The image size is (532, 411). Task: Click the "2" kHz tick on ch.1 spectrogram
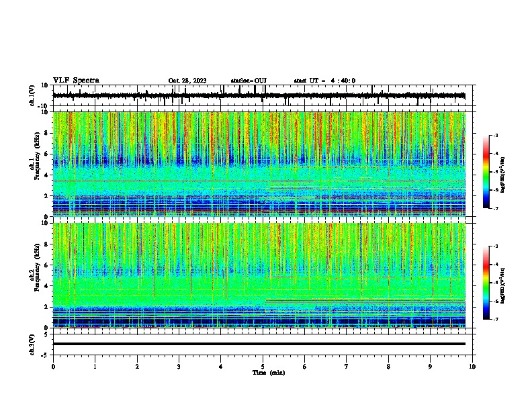pos(47,196)
